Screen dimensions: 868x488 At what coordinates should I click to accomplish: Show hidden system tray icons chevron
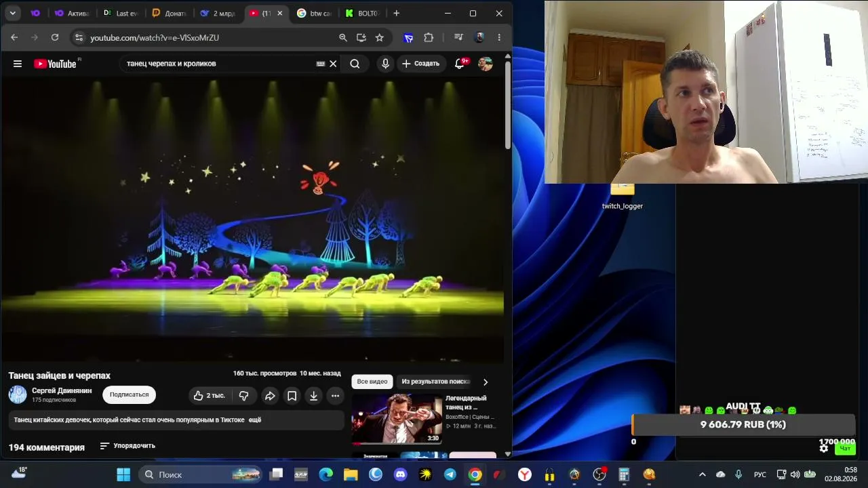coord(702,474)
